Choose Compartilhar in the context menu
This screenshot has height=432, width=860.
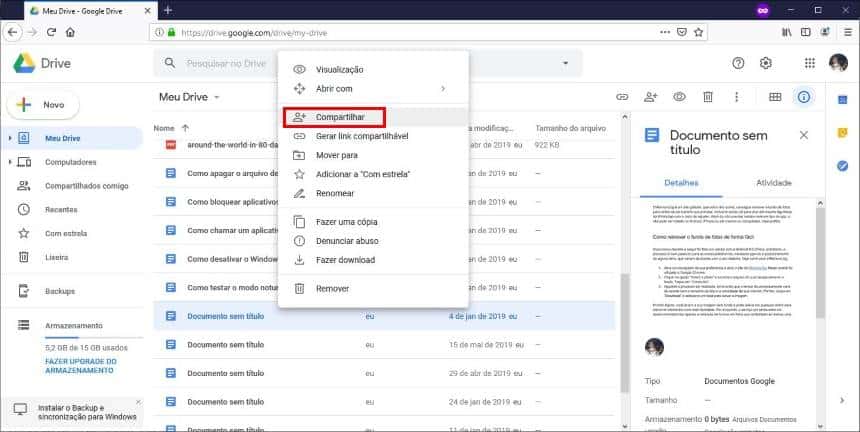click(x=373, y=117)
